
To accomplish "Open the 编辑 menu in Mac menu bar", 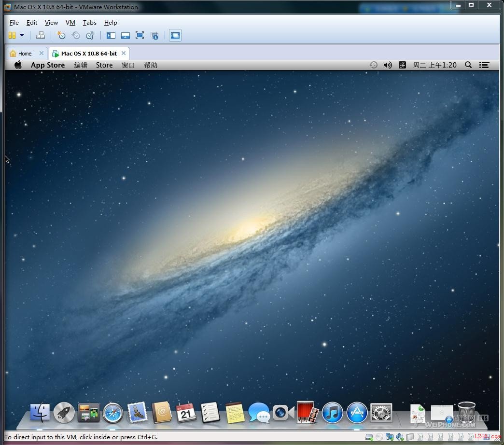I will click(81, 65).
